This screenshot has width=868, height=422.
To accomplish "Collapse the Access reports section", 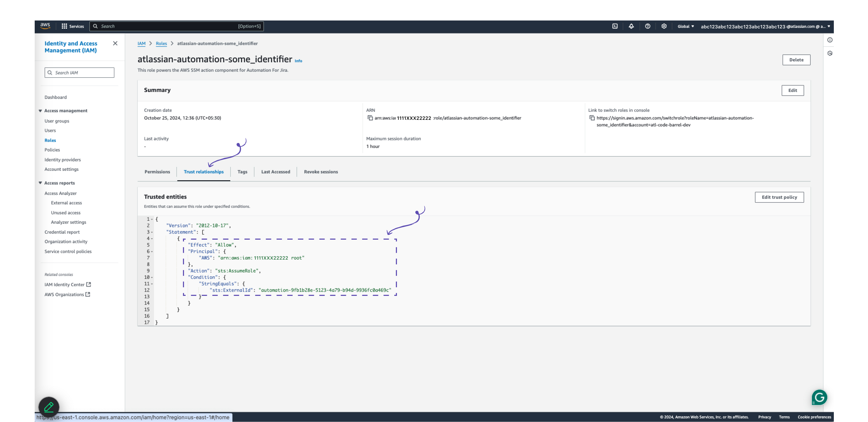I will 40,183.
